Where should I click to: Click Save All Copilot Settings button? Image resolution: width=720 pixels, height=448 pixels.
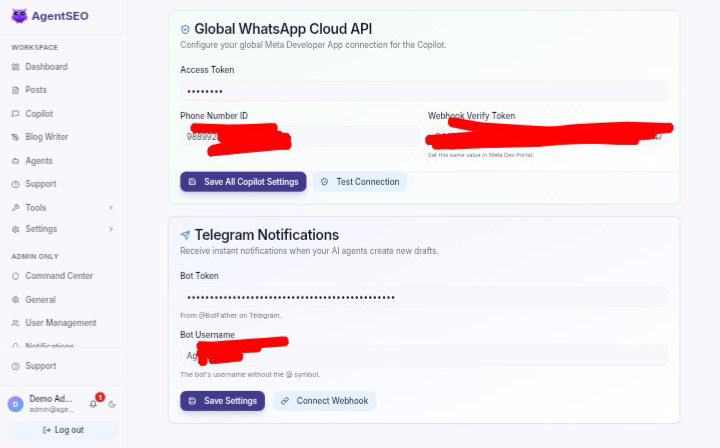pos(243,182)
